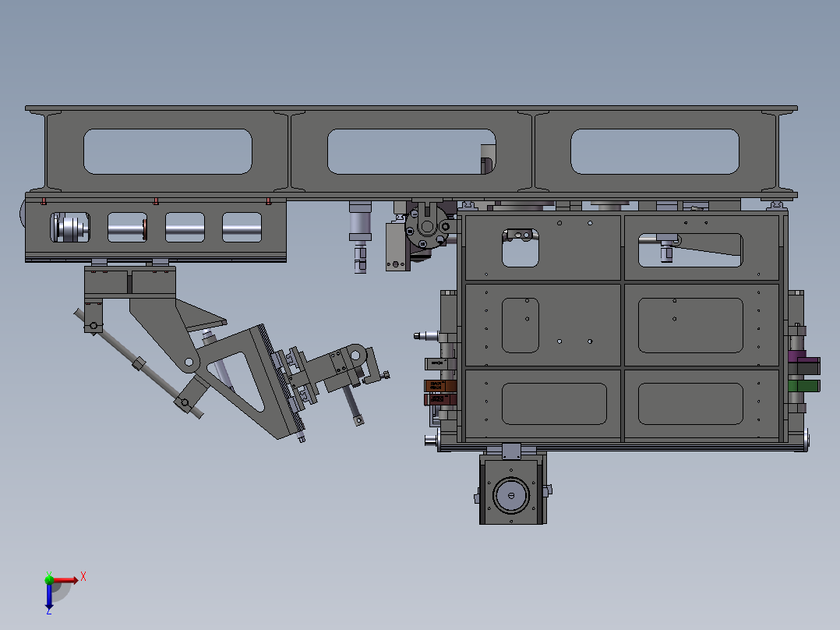Select the green block on the cabinet's right side
This screenshot has height=630, width=840.
pyautogui.click(x=803, y=385)
